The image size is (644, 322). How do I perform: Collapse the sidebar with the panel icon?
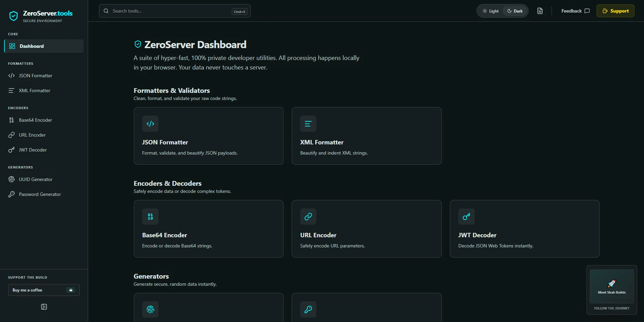[x=44, y=307]
